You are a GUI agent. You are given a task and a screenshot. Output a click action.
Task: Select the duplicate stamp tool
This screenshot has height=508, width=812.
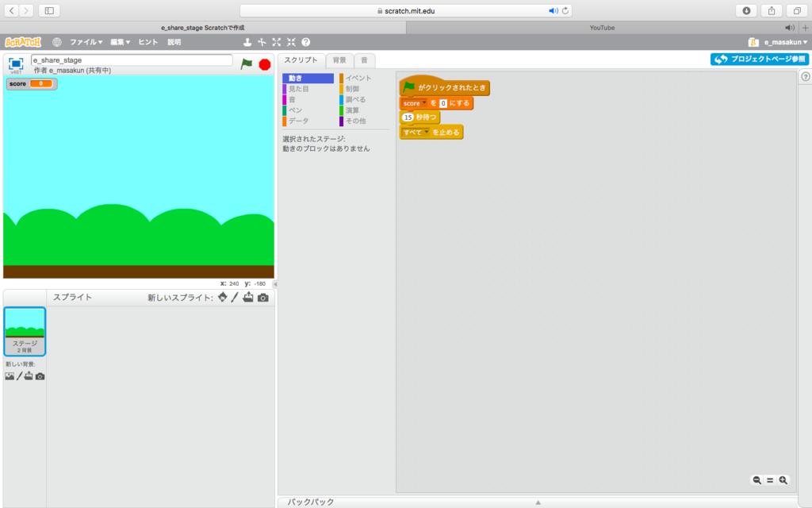click(x=247, y=42)
